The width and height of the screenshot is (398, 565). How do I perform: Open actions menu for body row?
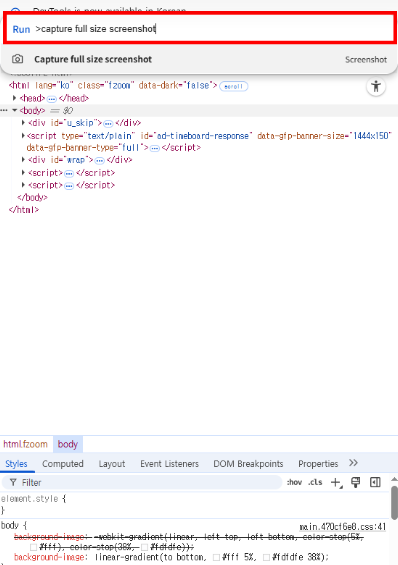pos(4,110)
